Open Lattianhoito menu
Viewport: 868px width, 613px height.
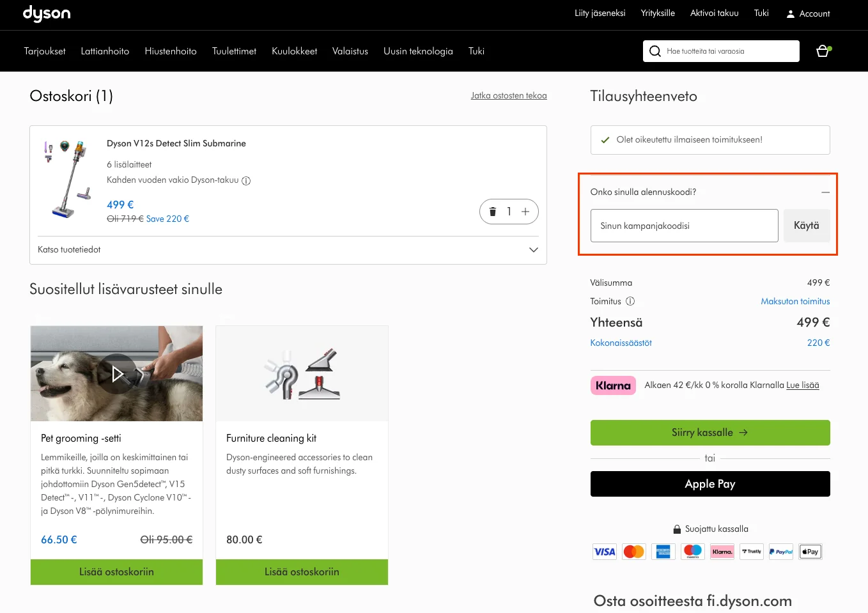click(105, 51)
